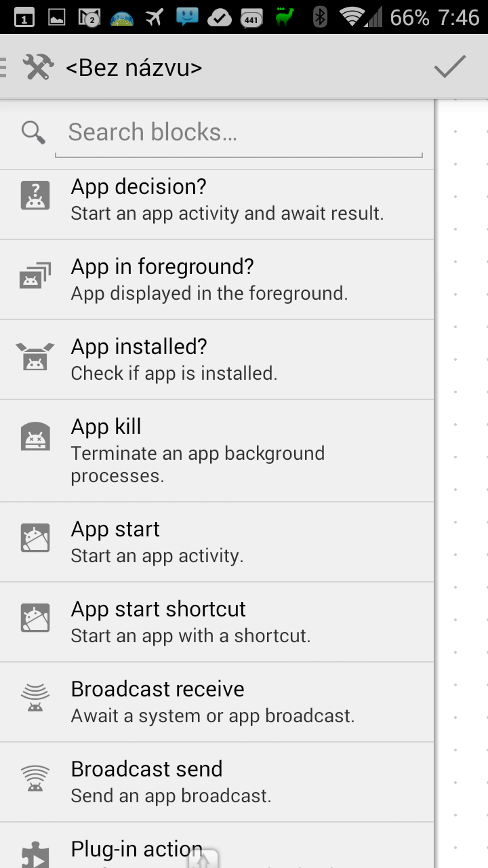Pick the Broadcast receive icon
The height and width of the screenshot is (868, 488).
(35, 698)
